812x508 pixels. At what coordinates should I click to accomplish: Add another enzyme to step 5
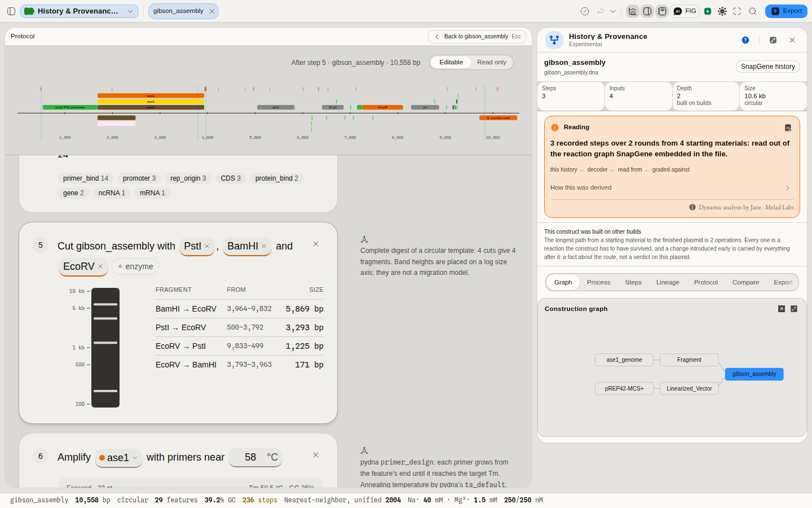pos(135,266)
